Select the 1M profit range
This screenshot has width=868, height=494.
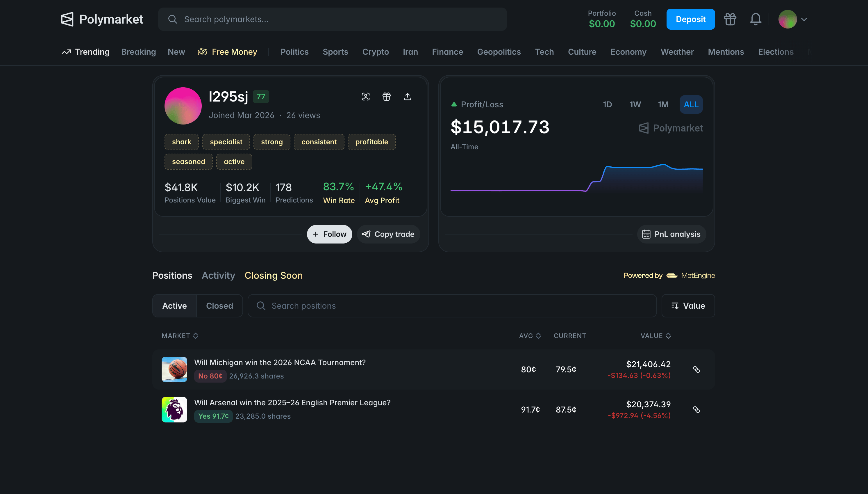(x=663, y=104)
